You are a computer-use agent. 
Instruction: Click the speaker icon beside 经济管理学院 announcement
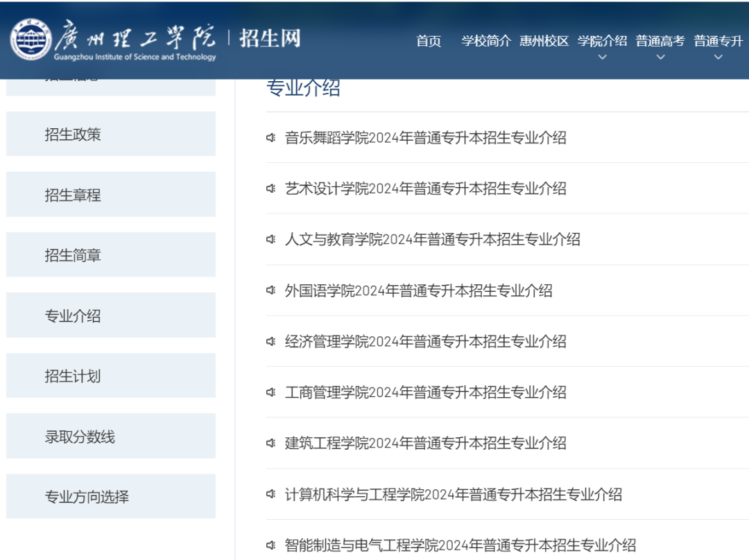(271, 342)
